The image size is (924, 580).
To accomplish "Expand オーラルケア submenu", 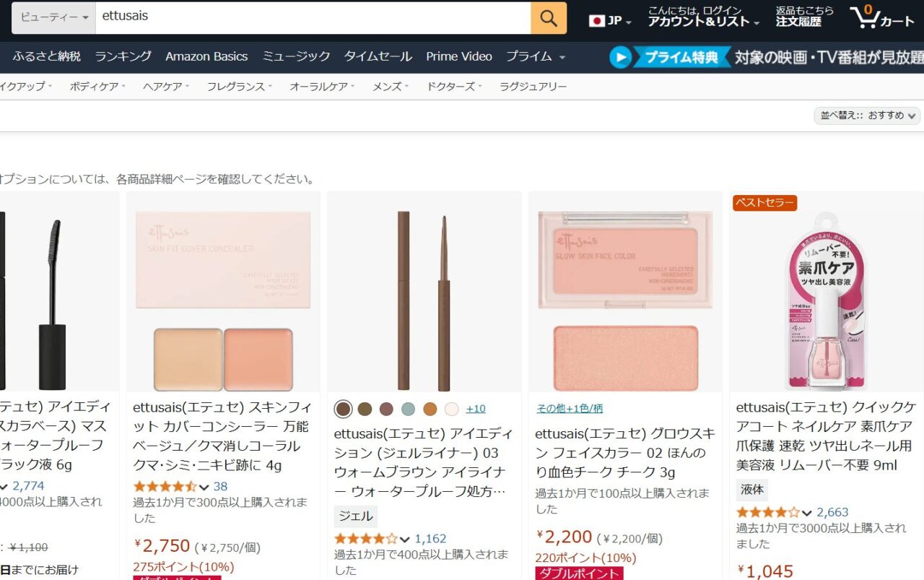I will click(x=323, y=87).
